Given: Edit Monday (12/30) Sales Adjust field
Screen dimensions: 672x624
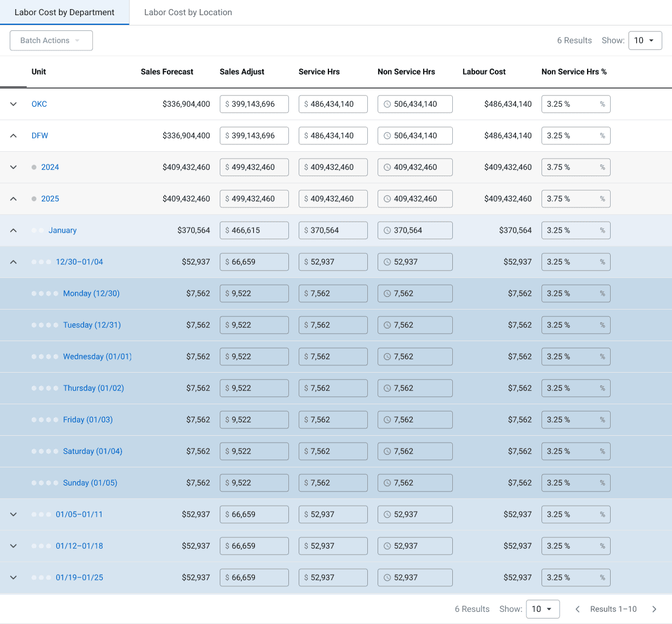Looking at the screenshot, I should (x=254, y=294).
